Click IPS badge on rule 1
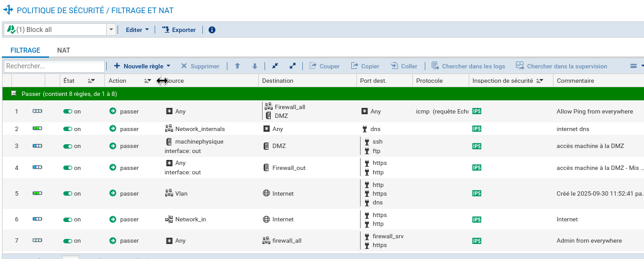Image resolution: width=644 pixels, height=259 pixels. (477, 111)
